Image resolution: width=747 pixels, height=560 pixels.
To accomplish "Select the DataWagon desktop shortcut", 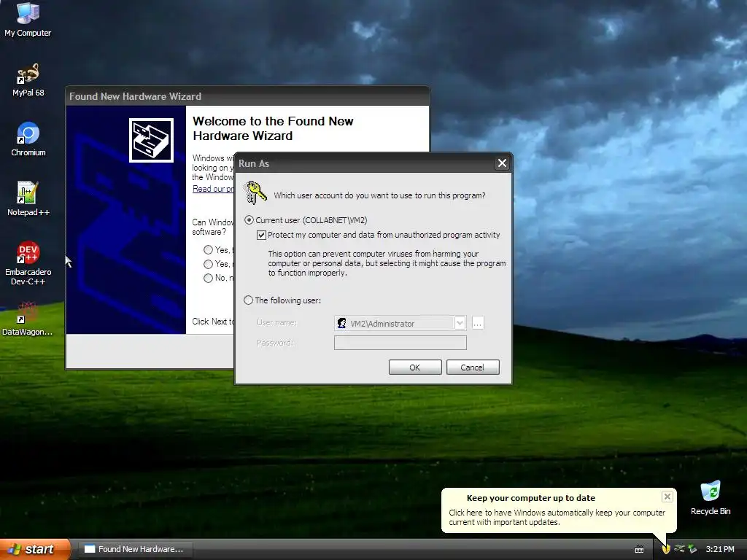I will (x=27, y=319).
